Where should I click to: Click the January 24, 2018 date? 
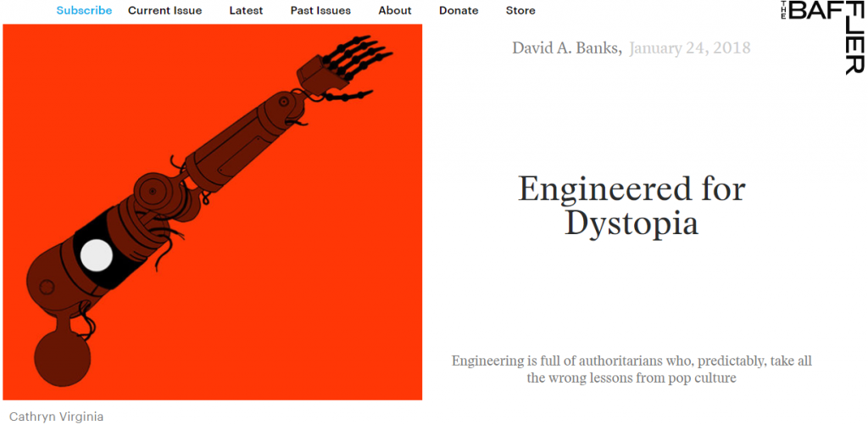point(690,48)
